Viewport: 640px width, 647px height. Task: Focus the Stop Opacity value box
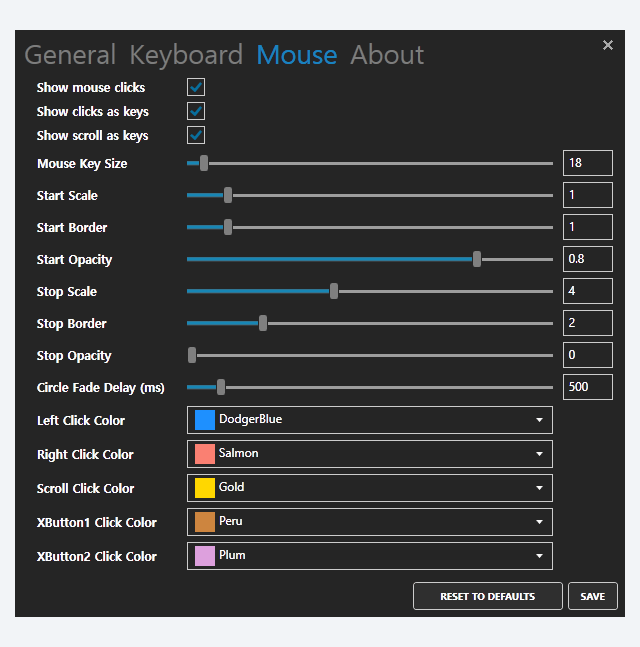click(588, 355)
